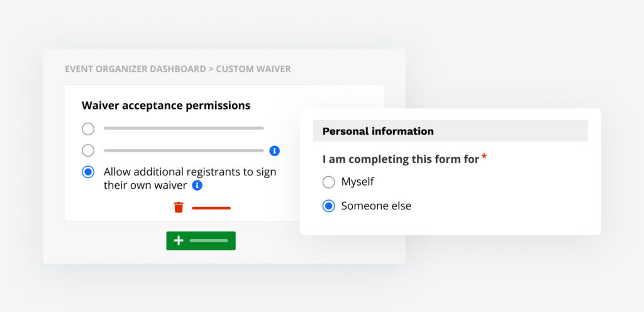Click red placeholder link beside trash icon
Image resolution: width=644 pixels, height=312 pixels.
tap(211, 208)
